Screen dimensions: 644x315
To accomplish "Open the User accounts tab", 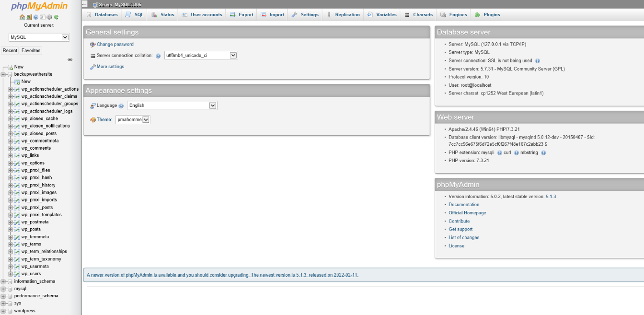I will click(x=202, y=15).
